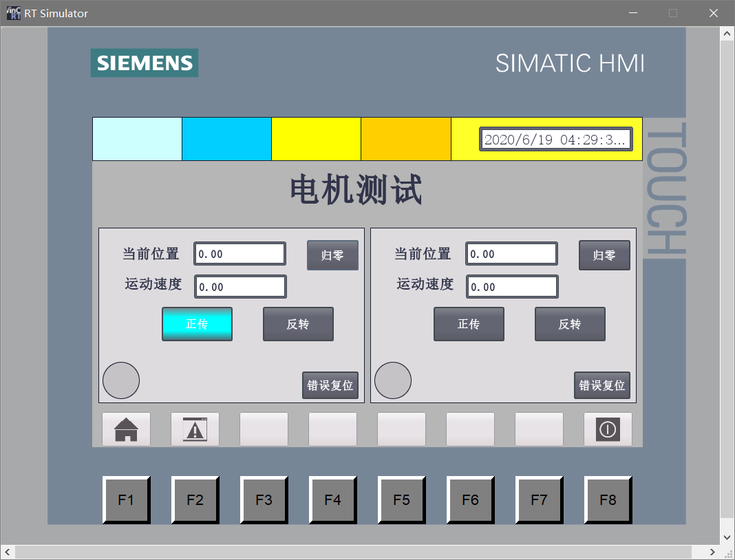
Task: Toggle 正传 in the right motor panel
Action: tap(469, 324)
